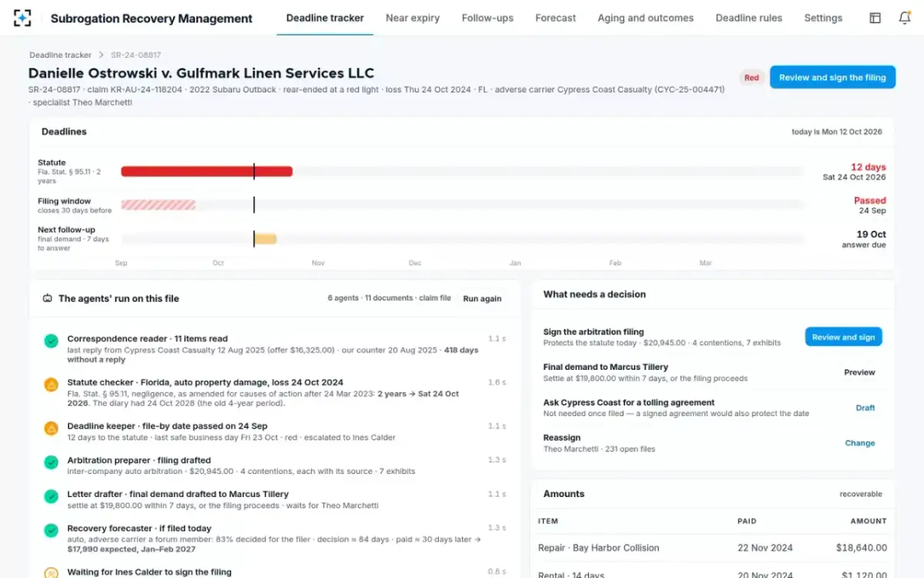Image resolution: width=924 pixels, height=578 pixels.
Task: Click orange warning icon for Deadline keeper
Action: pos(51,428)
